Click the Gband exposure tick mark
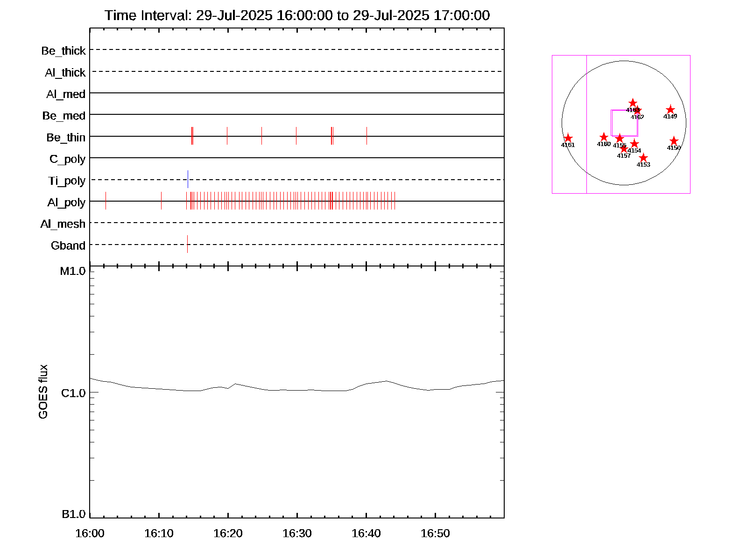 click(x=187, y=244)
